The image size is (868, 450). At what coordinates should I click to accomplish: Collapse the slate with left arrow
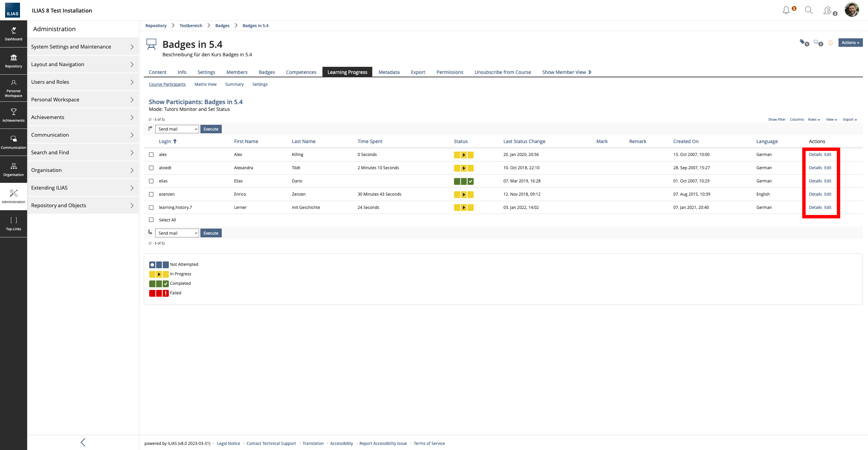83,442
